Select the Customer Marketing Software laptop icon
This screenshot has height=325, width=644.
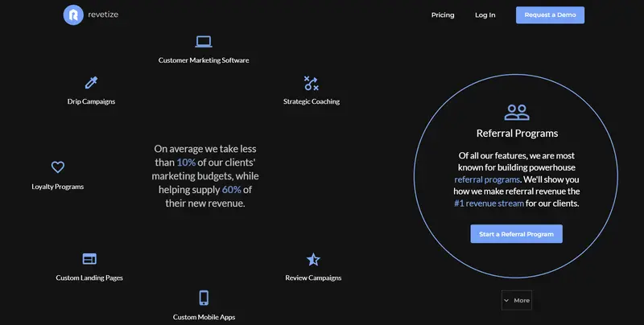click(x=204, y=42)
